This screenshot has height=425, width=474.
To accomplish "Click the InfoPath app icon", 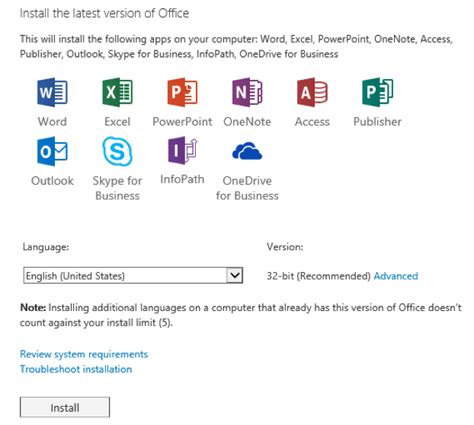I will pos(182,150).
